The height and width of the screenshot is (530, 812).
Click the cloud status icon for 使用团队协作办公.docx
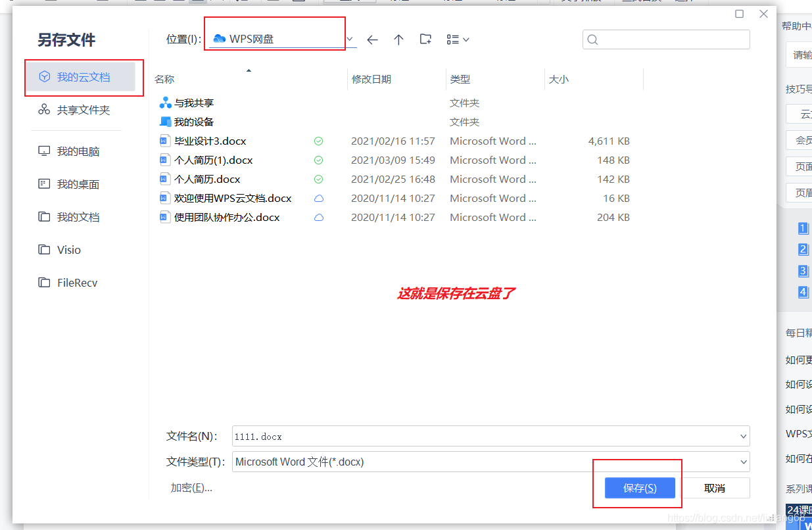coord(318,217)
